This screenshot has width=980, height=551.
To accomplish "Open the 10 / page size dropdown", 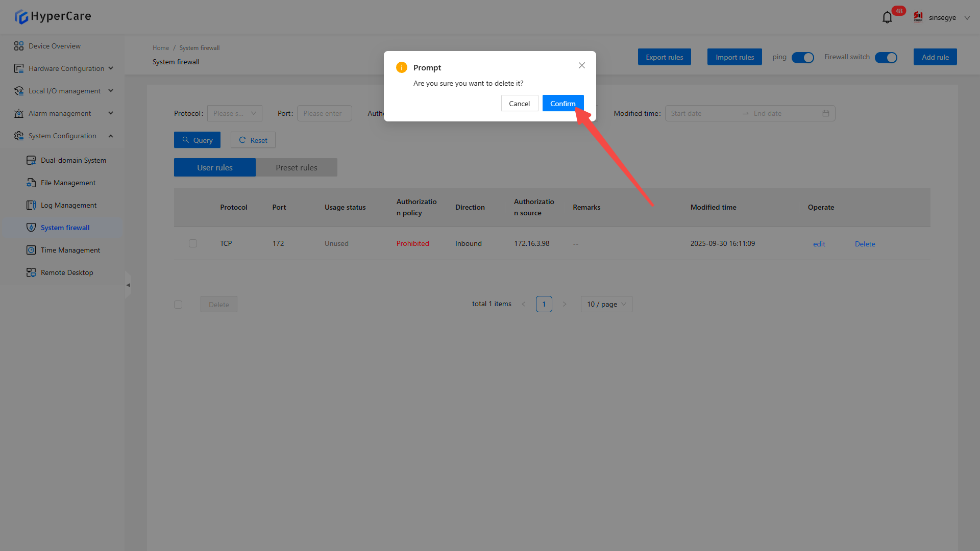I will (606, 304).
